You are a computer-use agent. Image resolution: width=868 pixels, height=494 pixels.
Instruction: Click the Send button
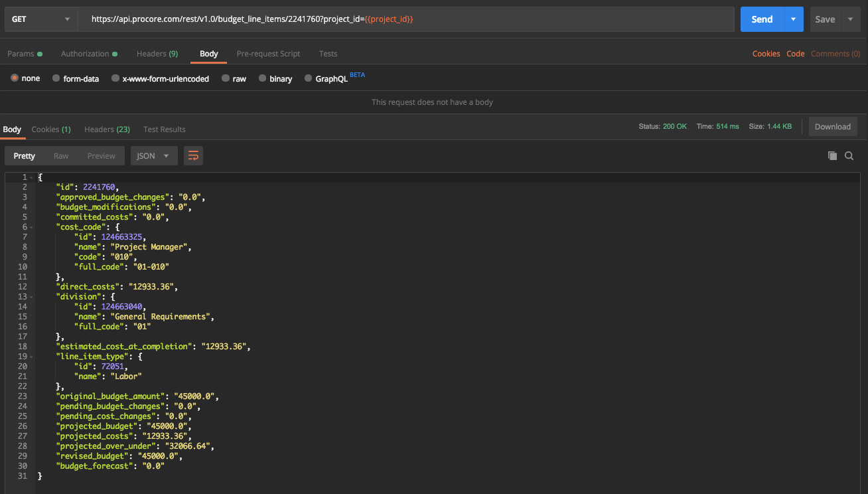click(x=762, y=19)
